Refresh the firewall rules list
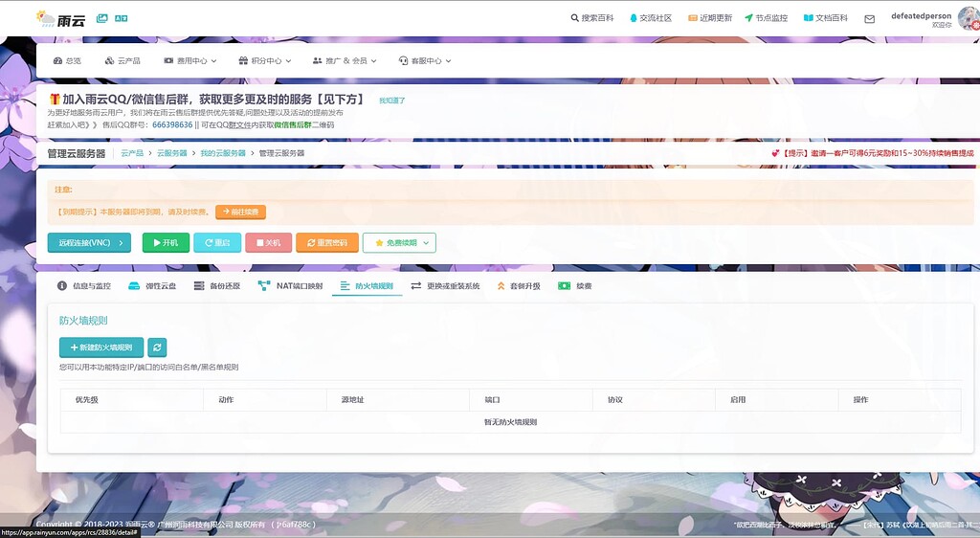 click(x=157, y=347)
